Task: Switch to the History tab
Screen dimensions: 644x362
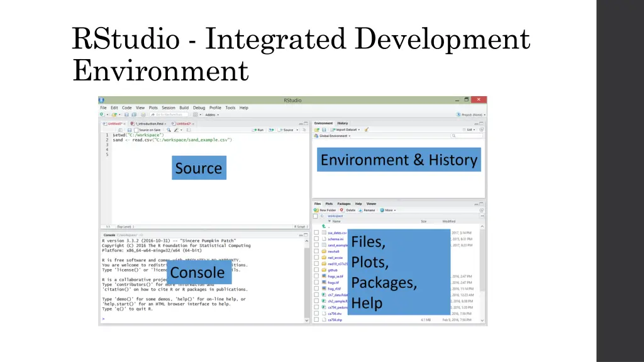Action: click(x=343, y=123)
